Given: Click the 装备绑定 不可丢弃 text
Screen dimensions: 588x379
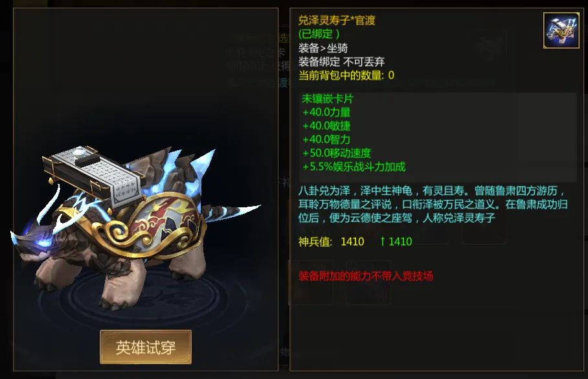Looking at the screenshot, I should click(341, 62).
